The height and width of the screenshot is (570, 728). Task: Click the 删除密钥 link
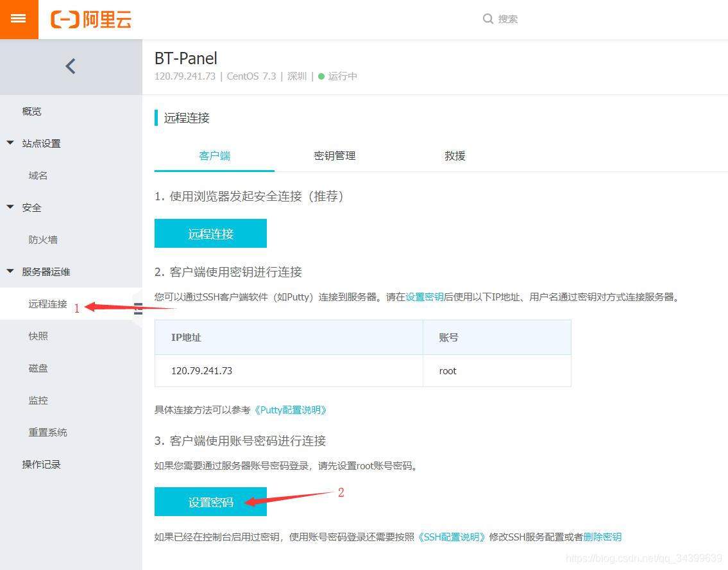[x=602, y=537]
